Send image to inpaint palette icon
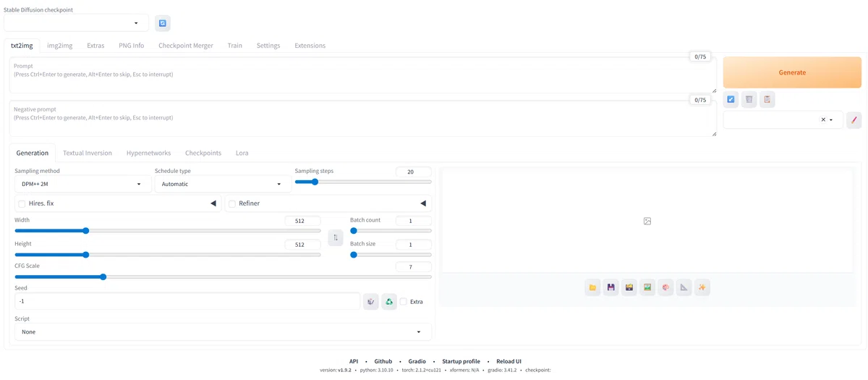Viewport: 868px width, 380px height. (x=665, y=287)
